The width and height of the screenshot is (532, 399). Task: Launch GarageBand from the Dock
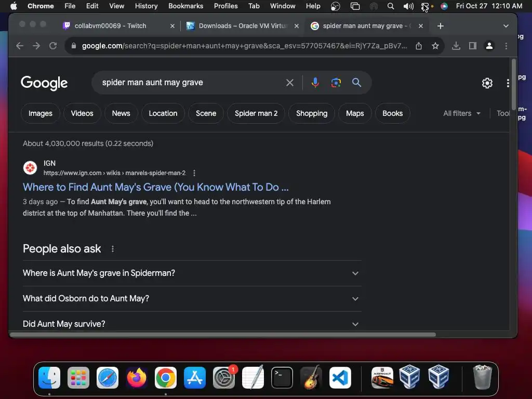(311, 378)
